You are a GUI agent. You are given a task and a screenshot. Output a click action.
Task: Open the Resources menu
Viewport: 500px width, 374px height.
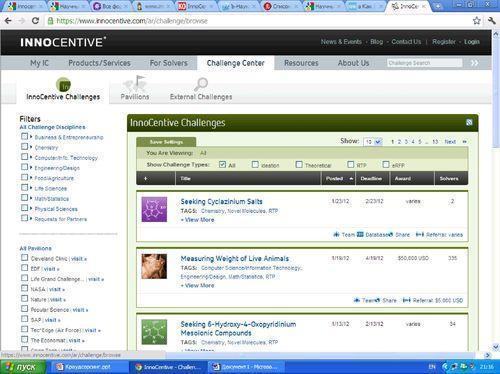[301, 63]
